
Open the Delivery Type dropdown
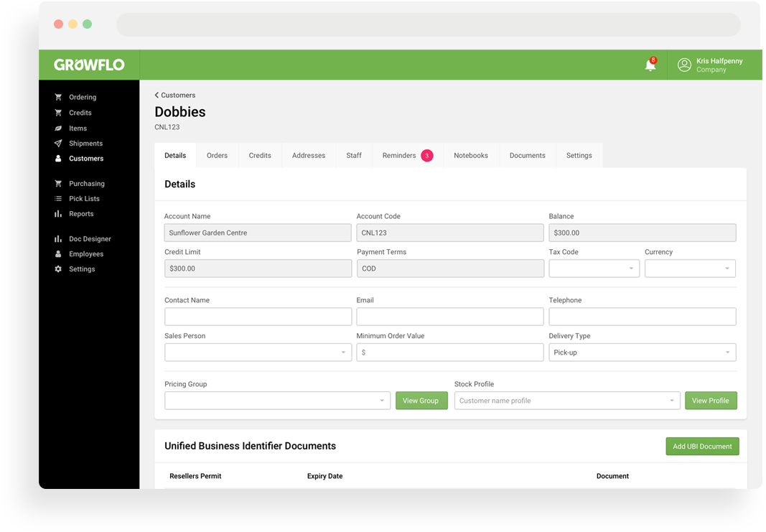pos(642,352)
